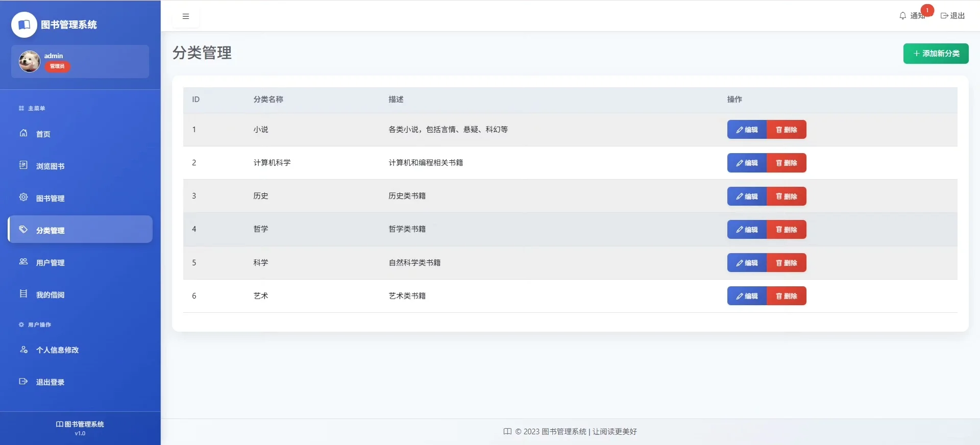The width and height of the screenshot is (980, 445).
Task: Click the home icon beside 首页
Action: tap(23, 133)
